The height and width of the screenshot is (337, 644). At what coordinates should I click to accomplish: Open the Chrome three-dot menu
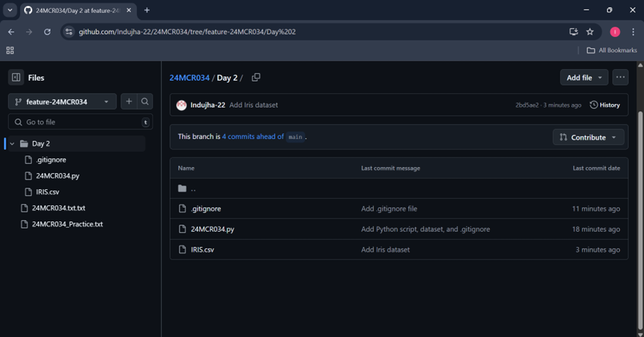[x=633, y=32]
